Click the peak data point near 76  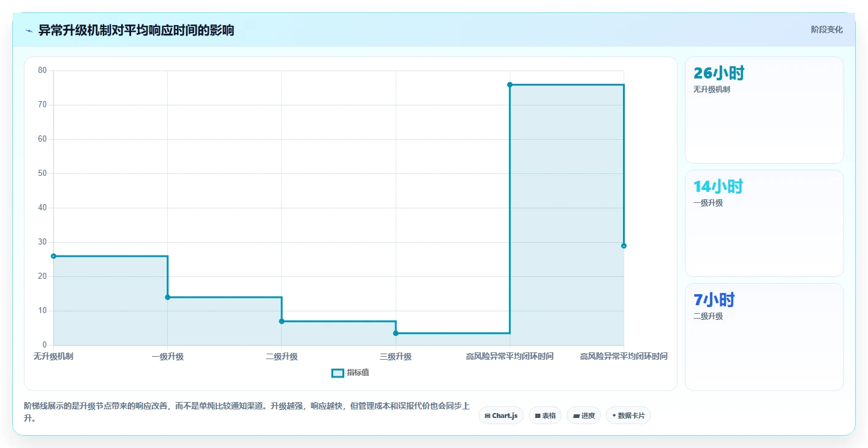tap(510, 85)
